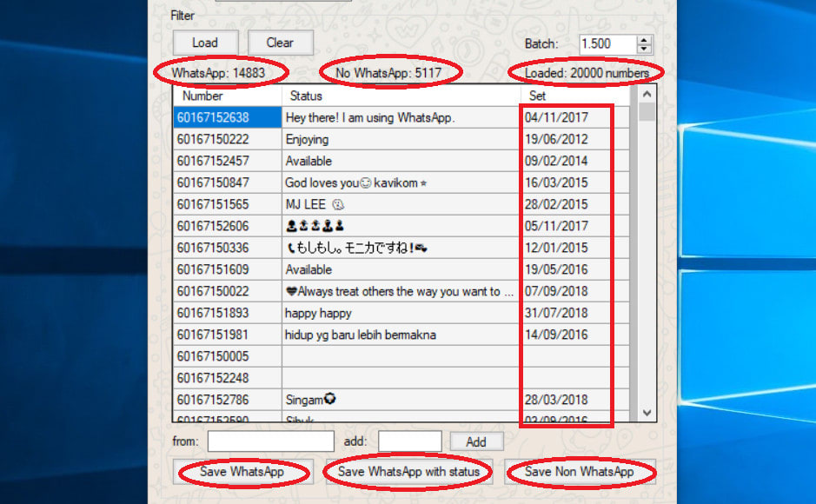Click the list scrollbar thumb
816x504 pixels.
647,112
